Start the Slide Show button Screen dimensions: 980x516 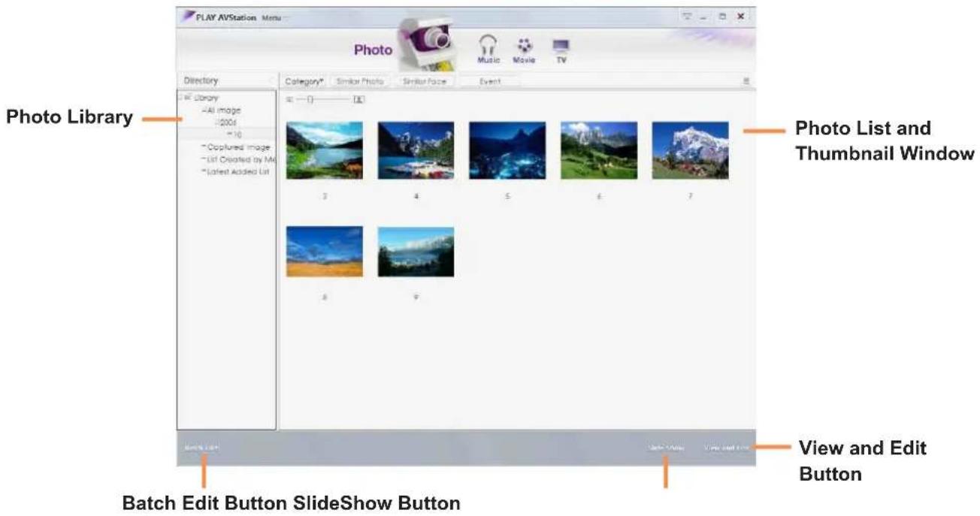click(x=666, y=448)
